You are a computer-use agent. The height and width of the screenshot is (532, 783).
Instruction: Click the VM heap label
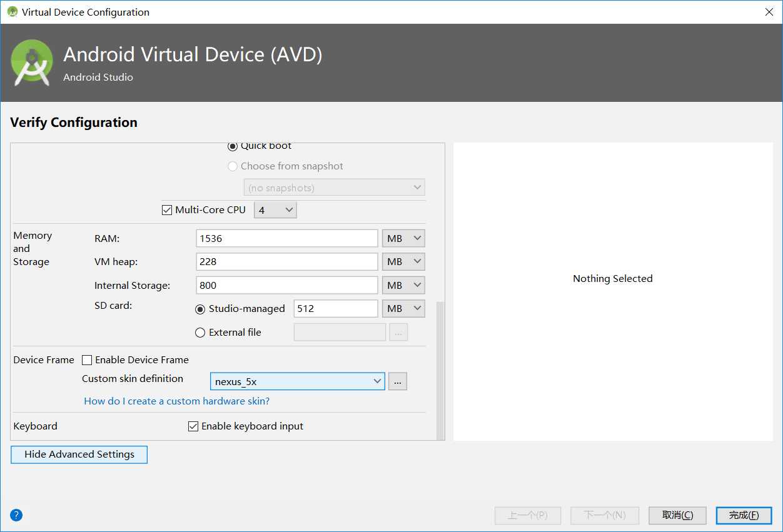click(116, 262)
